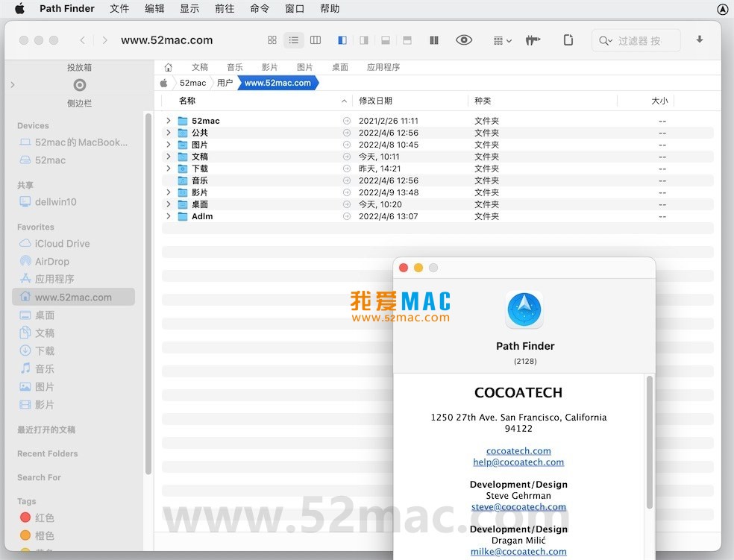
Task: Focus the filter search field
Action: [x=636, y=41]
